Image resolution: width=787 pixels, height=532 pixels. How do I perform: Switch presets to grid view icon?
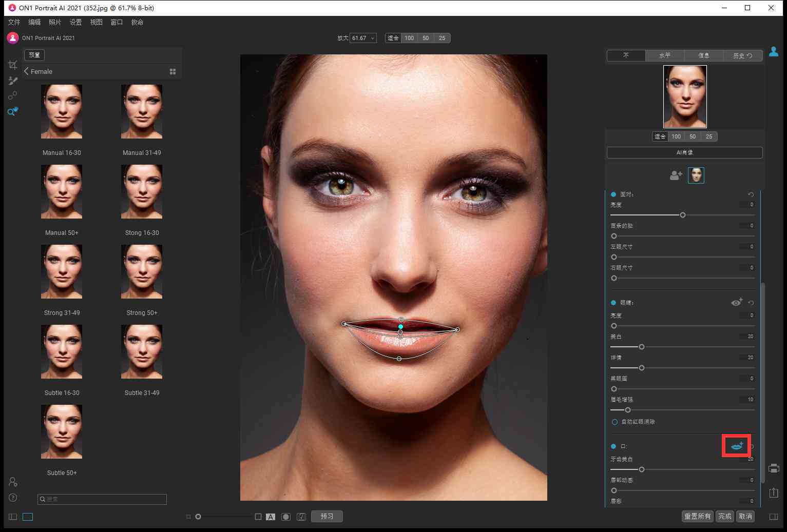pyautogui.click(x=173, y=72)
